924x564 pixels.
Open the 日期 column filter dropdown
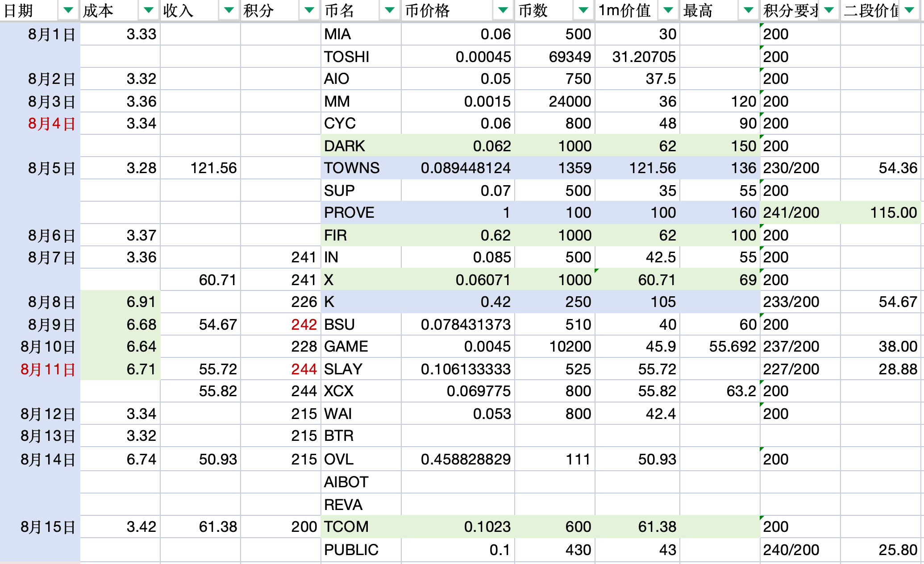68,10
